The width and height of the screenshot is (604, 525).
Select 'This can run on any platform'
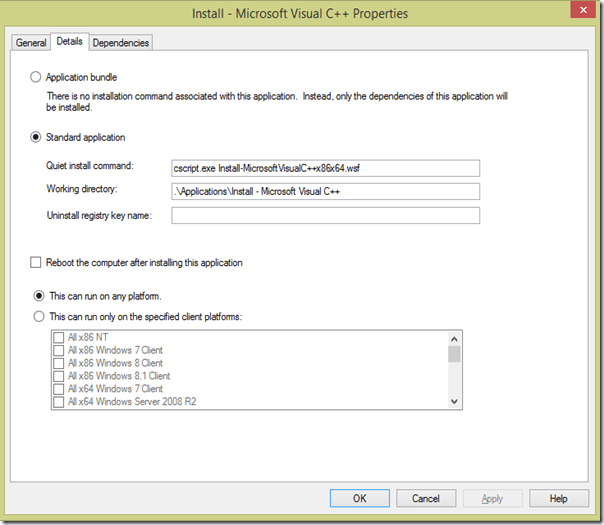pos(39,296)
